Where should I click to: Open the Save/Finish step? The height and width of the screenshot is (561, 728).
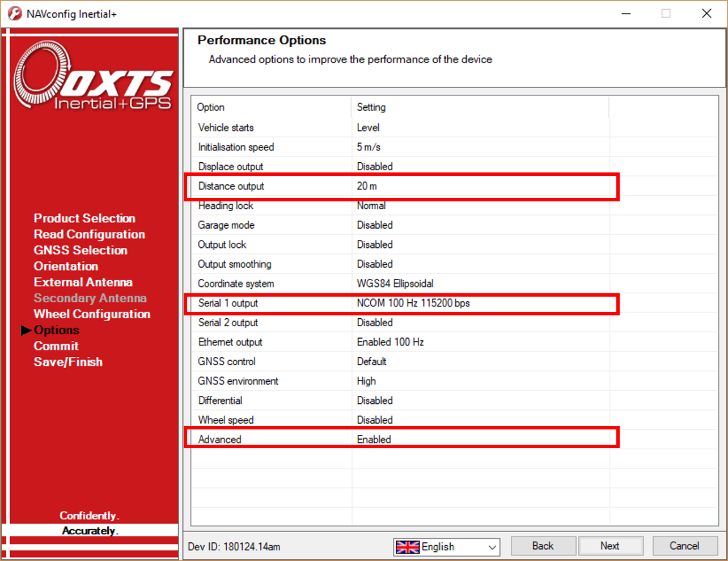click(68, 361)
